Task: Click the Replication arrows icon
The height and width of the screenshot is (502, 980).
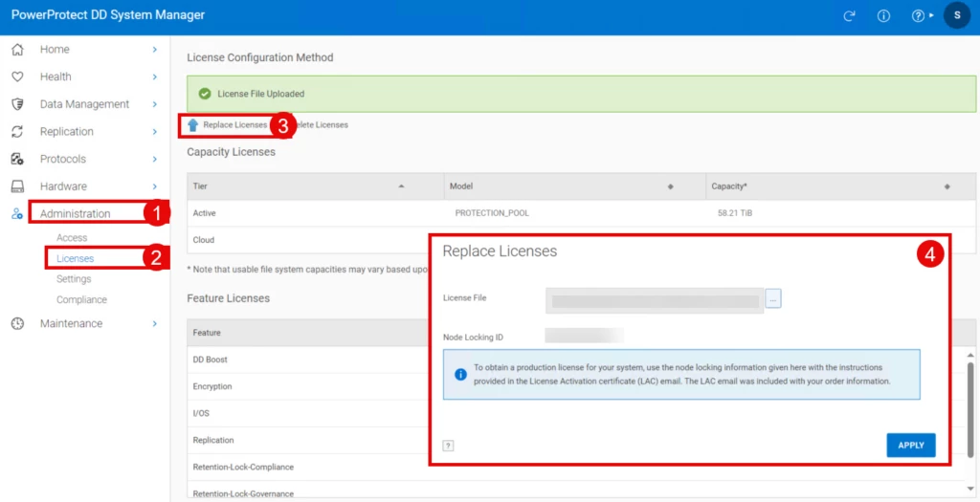Action: tap(17, 132)
